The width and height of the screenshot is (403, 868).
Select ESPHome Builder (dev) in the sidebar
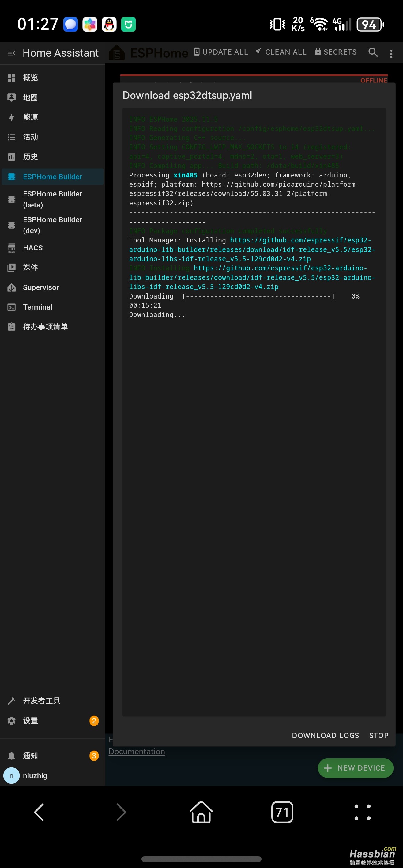click(53, 225)
